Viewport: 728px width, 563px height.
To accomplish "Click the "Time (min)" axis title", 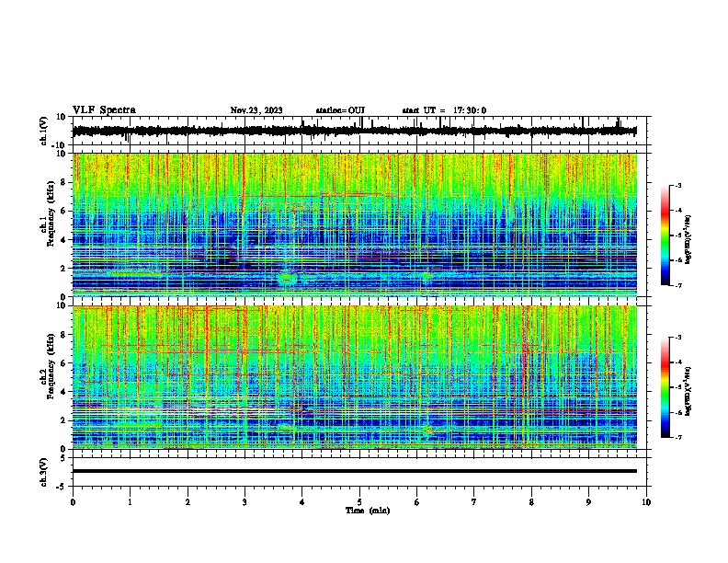I will tap(368, 511).
